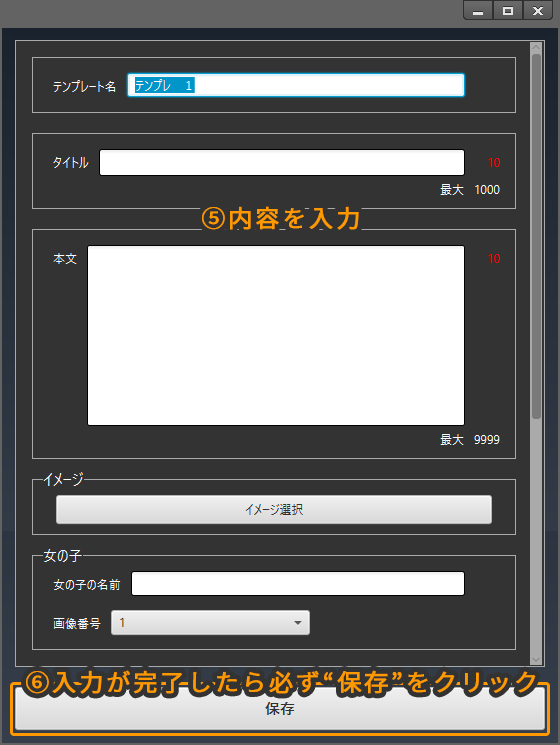Click the scrollbar down arrow
560x745 pixels.
(x=536, y=660)
